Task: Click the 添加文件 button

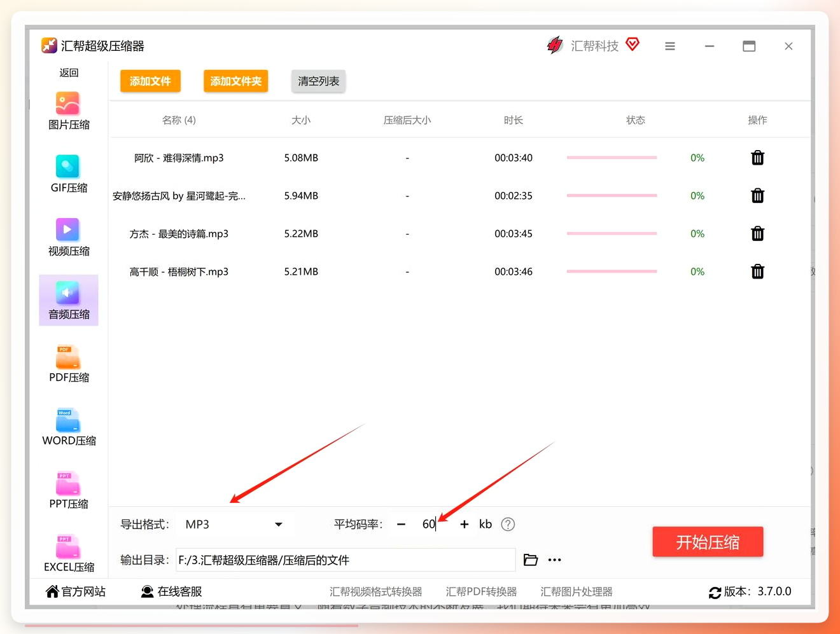Action: click(x=150, y=81)
